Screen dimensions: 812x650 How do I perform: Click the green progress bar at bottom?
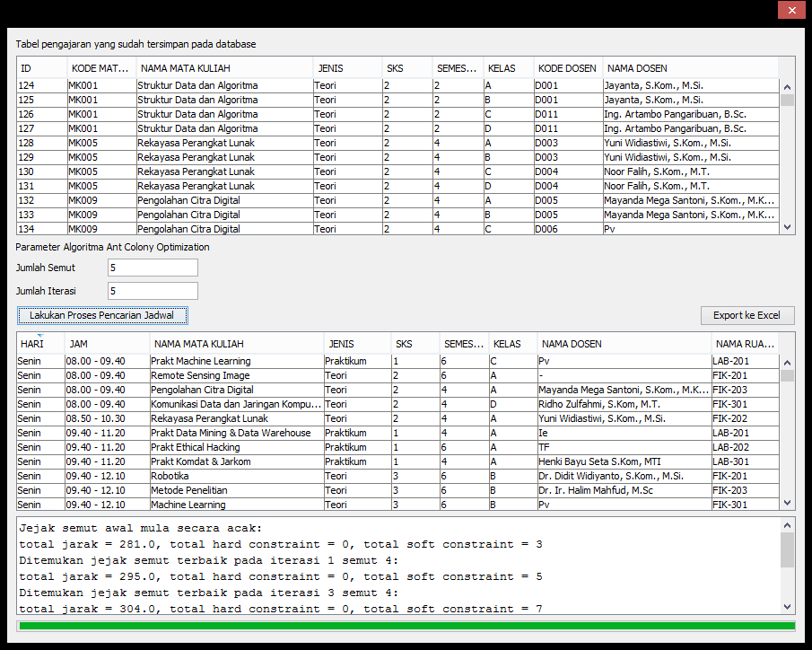406,626
